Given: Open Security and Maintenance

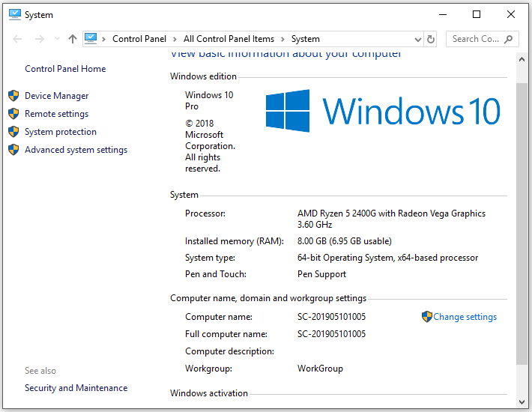Looking at the screenshot, I should pyautogui.click(x=76, y=388).
